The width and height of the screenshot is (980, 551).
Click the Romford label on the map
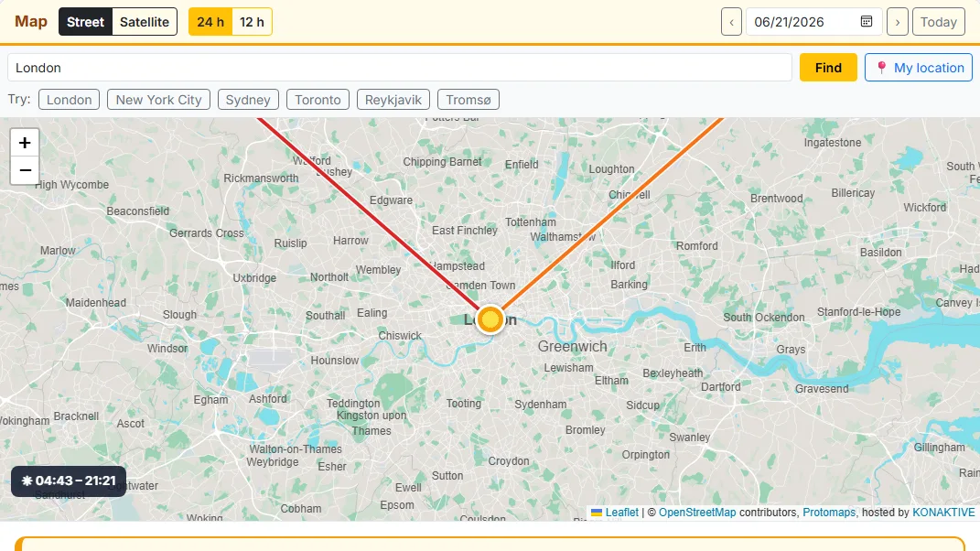697,246
